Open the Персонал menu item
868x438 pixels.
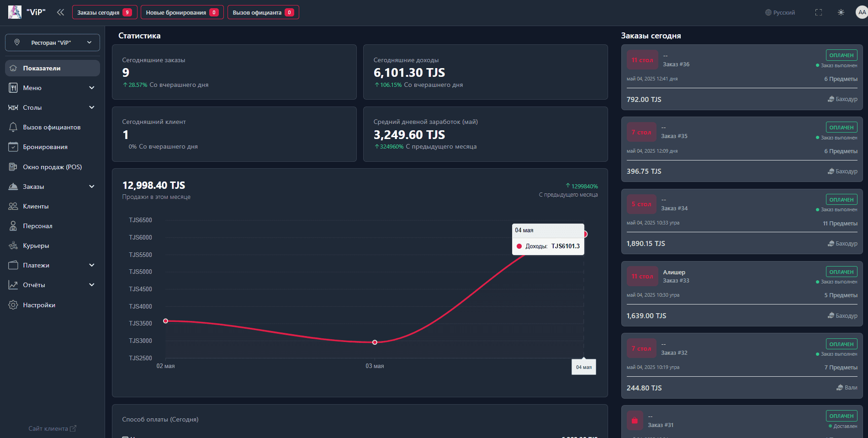click(x=53, y=226)
